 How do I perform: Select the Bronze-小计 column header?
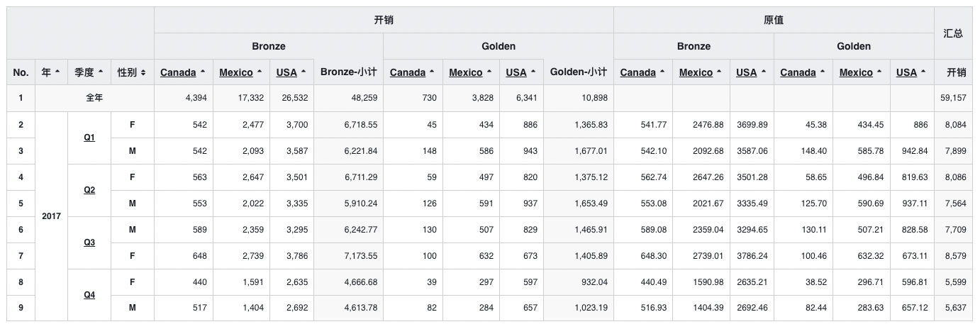[x=348, y=72]
